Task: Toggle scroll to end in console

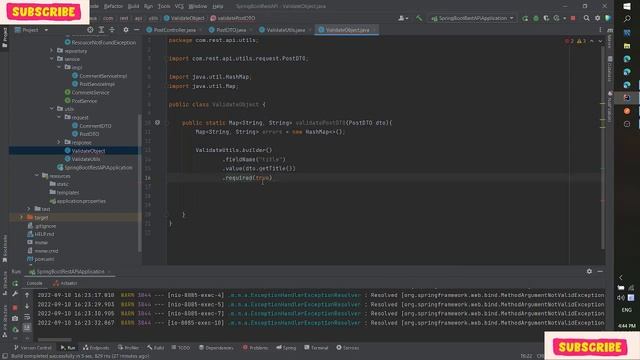Action: tap(27, 327)
